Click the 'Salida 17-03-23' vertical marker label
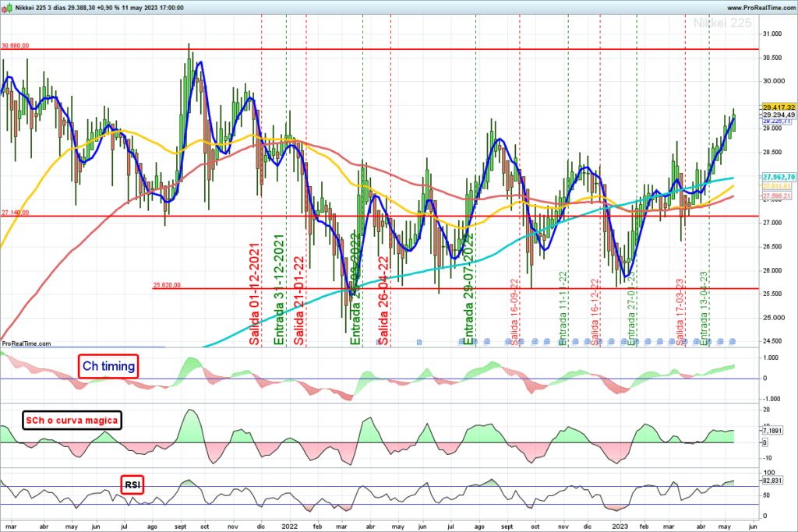This screenshot has height=532, width=798. [x=680, y=312]
